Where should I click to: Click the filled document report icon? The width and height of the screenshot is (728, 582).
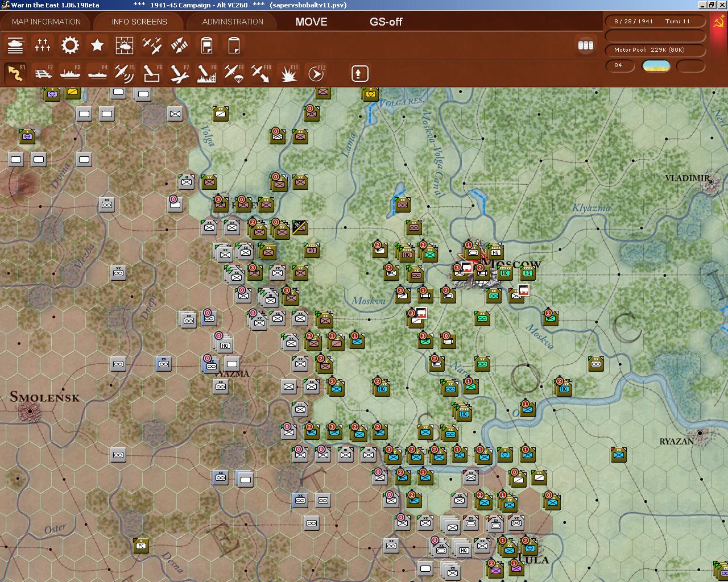206,45
